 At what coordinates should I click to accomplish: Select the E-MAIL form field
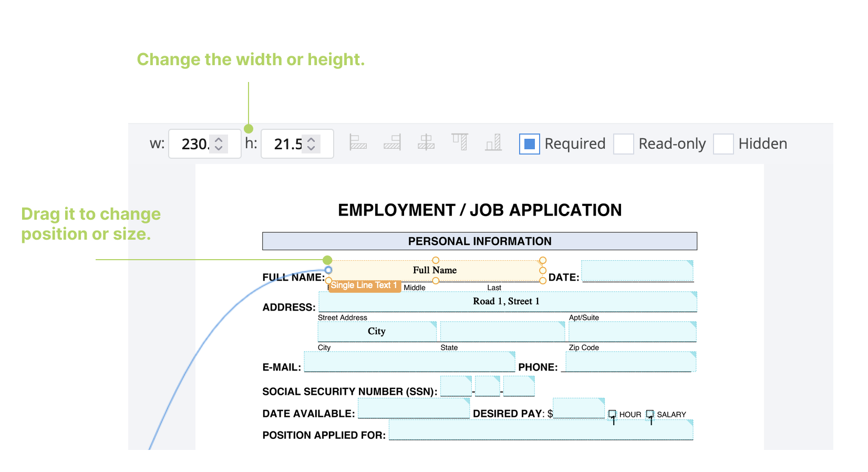coord(409,362)
